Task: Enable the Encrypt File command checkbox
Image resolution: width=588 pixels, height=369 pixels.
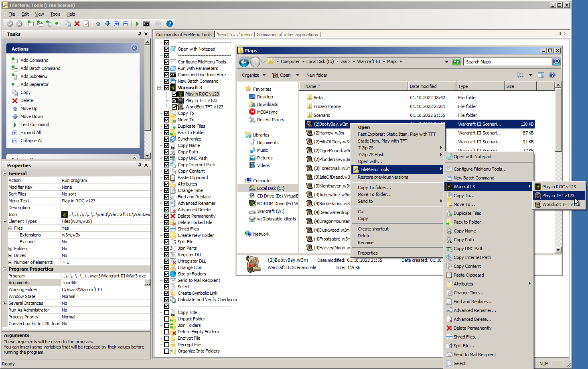Action: coord(166,338)
